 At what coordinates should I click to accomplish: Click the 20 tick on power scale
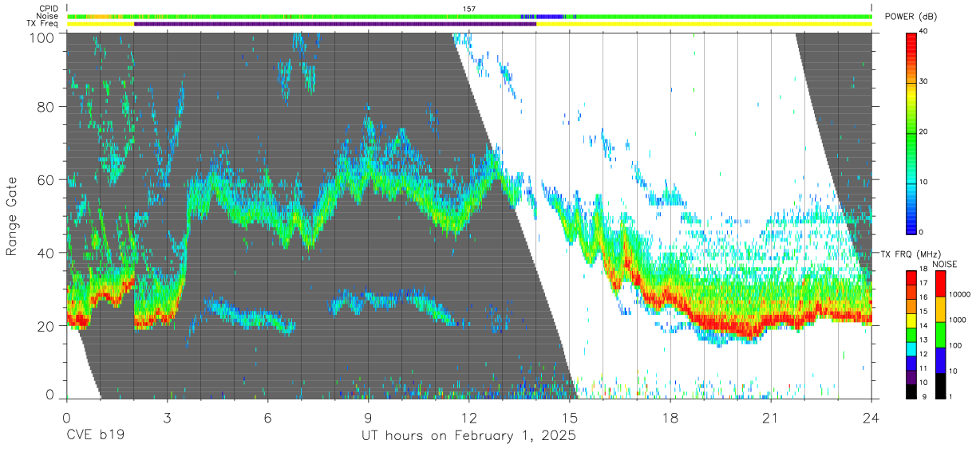(925, 132)
